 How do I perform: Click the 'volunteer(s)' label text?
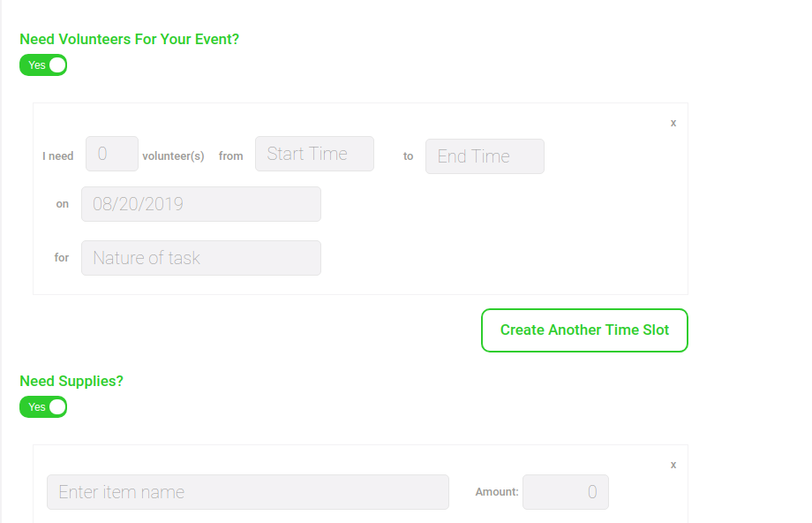click(x=173, y=156)
